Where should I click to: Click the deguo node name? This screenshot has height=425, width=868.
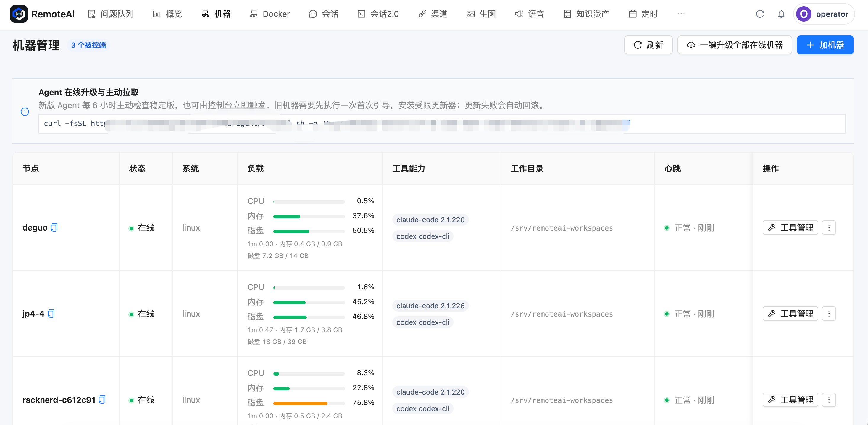[x=35, y=228]
